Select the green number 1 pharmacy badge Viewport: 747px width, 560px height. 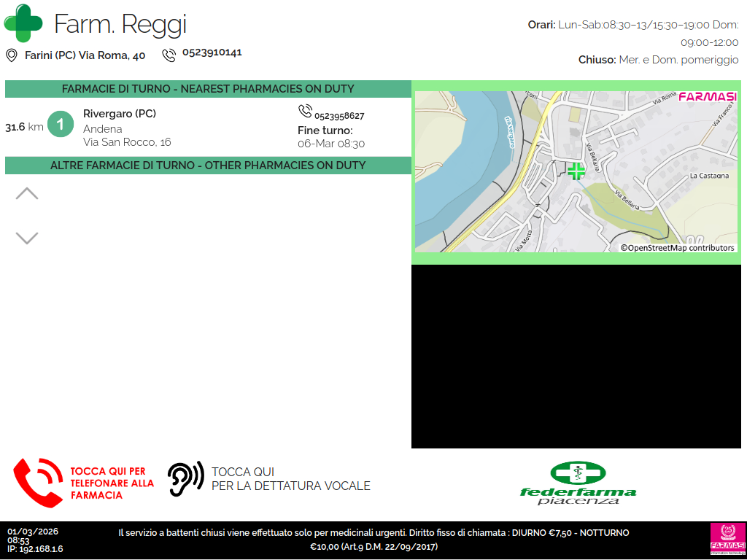[x=61, y=125]
